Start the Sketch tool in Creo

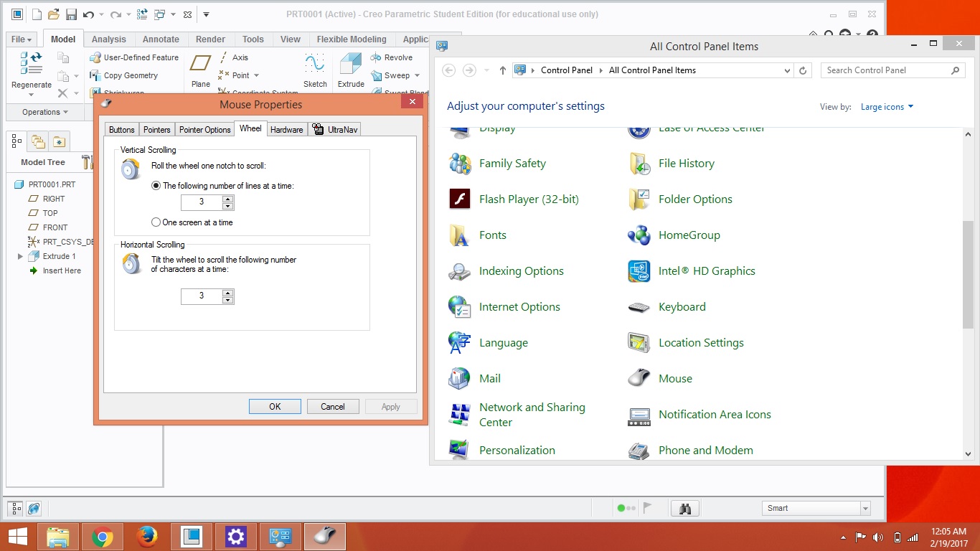315,71
